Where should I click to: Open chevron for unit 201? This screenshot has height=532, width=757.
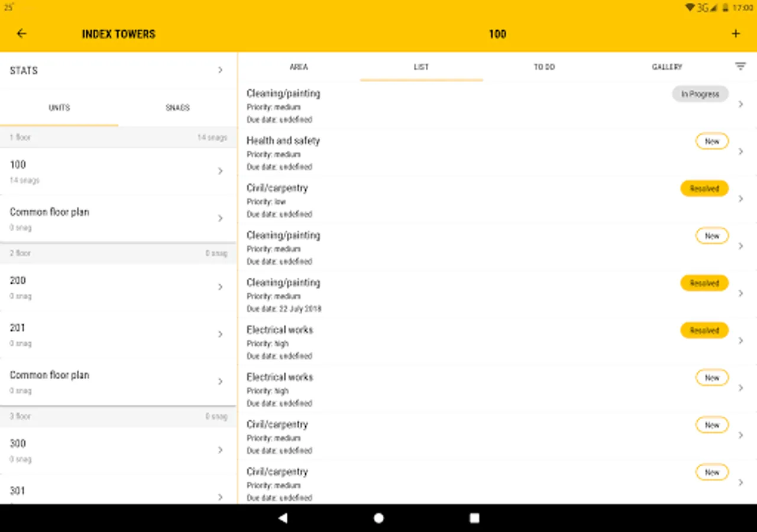click(220, 335)
